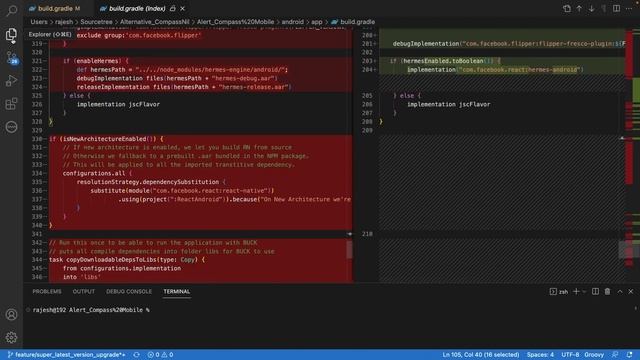Open the DEBUG CONSOLE panel tab

tap(129, 291)
